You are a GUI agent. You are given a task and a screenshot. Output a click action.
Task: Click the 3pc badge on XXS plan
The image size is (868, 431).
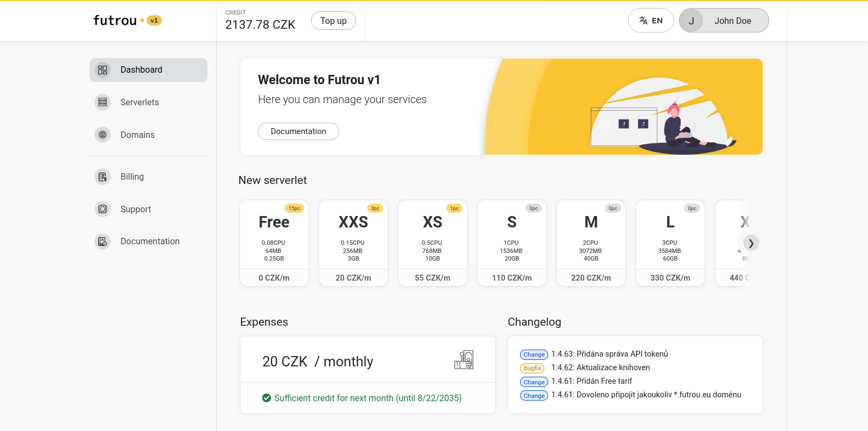point(375,208)
